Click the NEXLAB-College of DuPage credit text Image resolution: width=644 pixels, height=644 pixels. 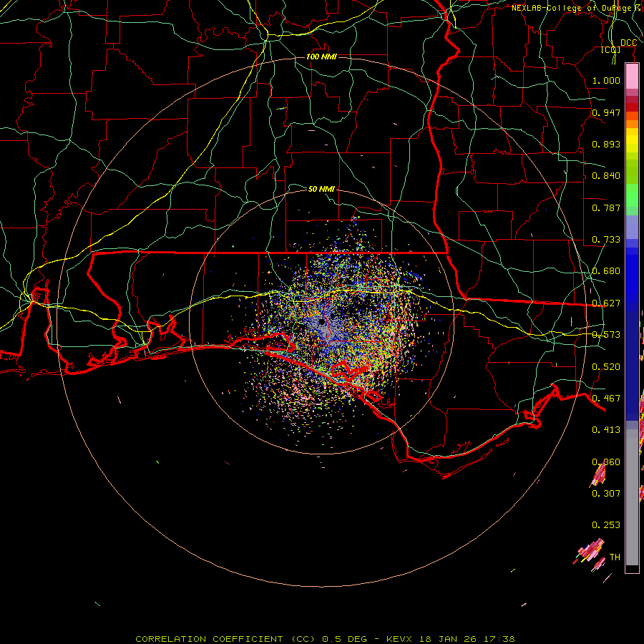click(577, 8)
